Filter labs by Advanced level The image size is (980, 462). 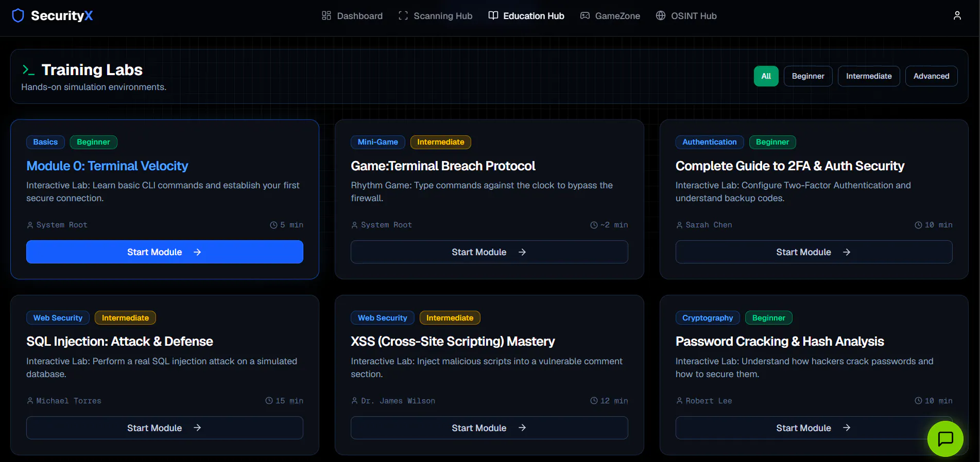[x=931, y=76]
